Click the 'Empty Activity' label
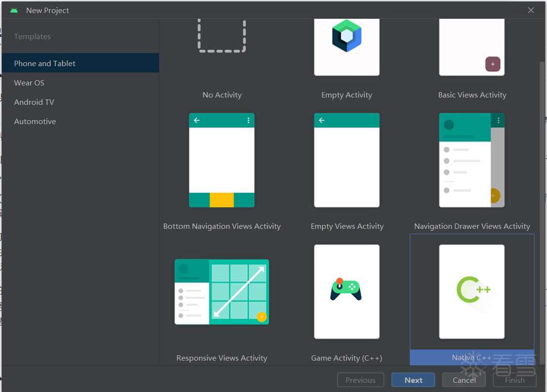Viewport: 547px width, 392px height. [347, 95]
